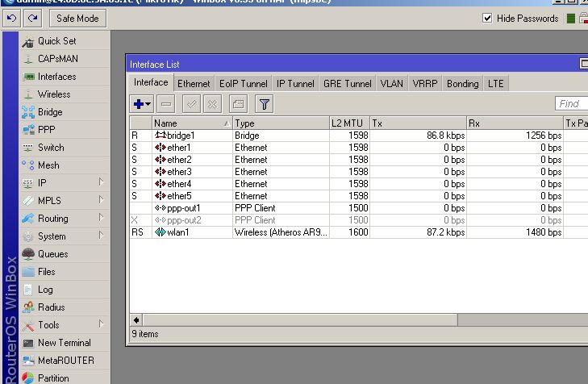This screenshot has width=588, height=384.
Task: Switch to the LTE tab
Action: [x=496, y=84]
